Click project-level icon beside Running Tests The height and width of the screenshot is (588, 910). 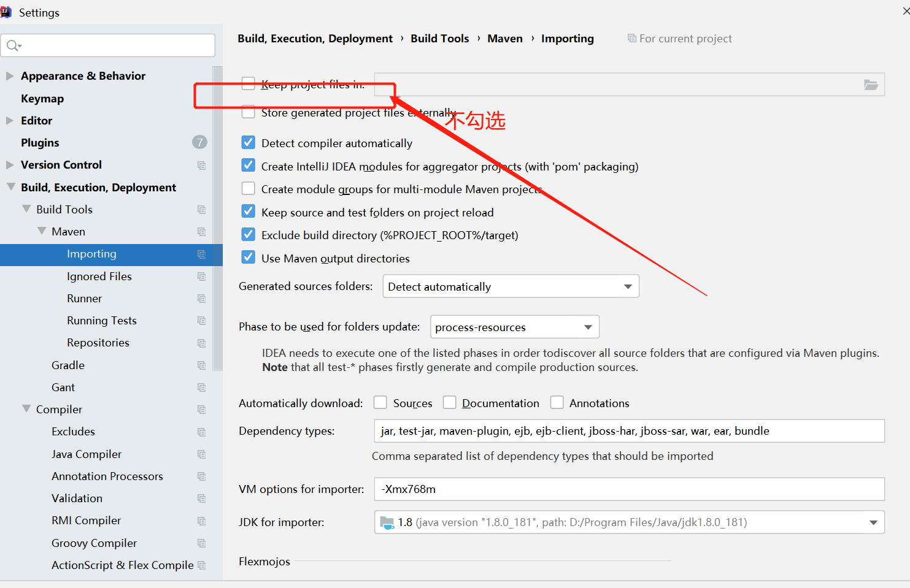pos(201,321)
